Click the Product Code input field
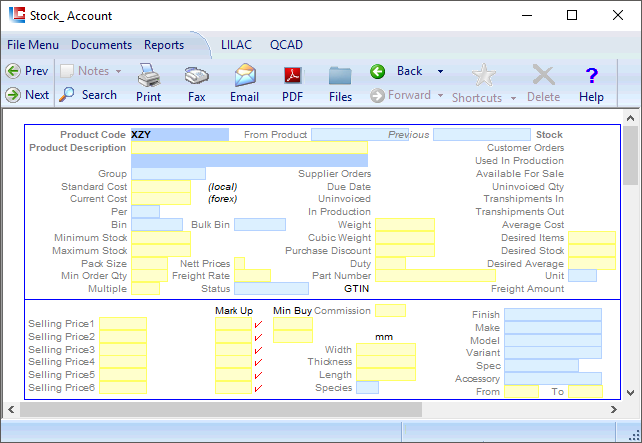642x443 pixels. [180, 134]
